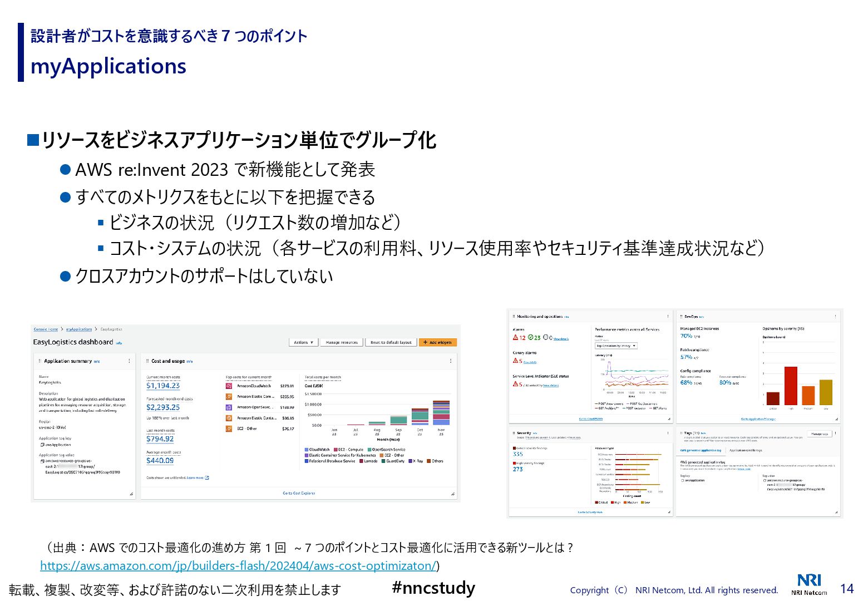
Task: Copy the application tag value ARN icon
Action: (42, 461)
